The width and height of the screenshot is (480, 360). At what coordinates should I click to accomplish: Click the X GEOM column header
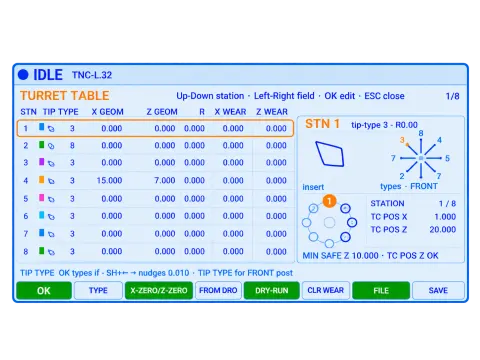(108, 112)
